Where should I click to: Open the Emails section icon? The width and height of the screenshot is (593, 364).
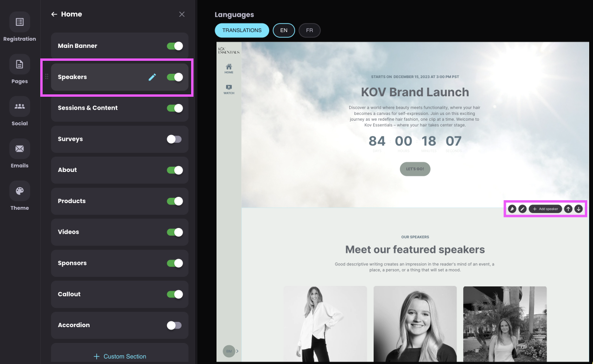coord(20,149)
